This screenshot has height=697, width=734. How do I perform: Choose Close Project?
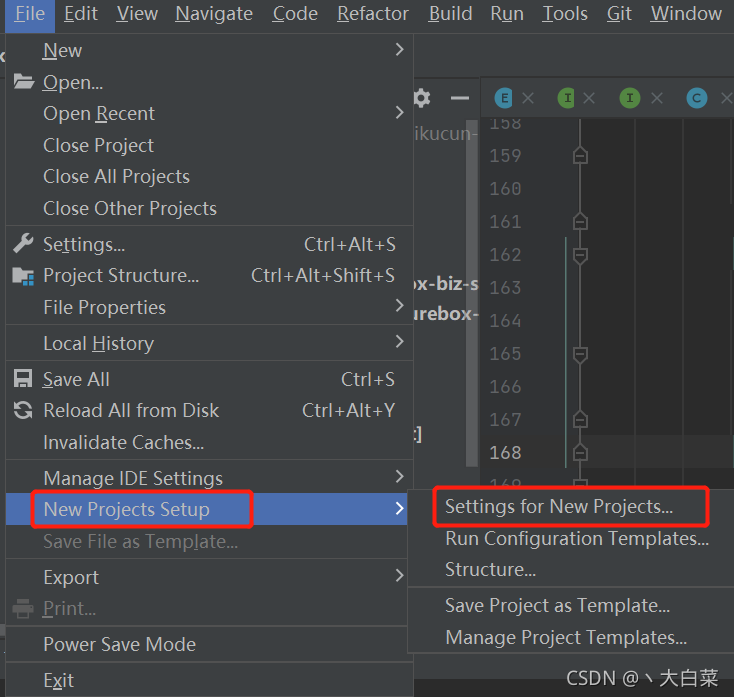pyautogui.click(x=209, y=145)
